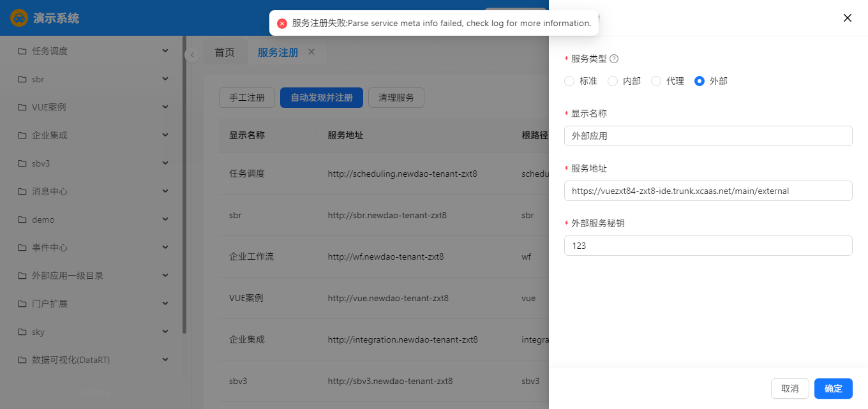
Task: Select the 内部 service type option
Action: pyautogui.click(x=613, y=81)
